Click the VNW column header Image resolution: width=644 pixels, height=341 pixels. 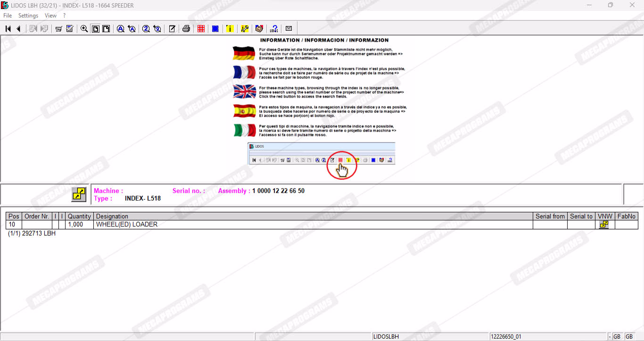pyautogui.click(x=605, y=216)
